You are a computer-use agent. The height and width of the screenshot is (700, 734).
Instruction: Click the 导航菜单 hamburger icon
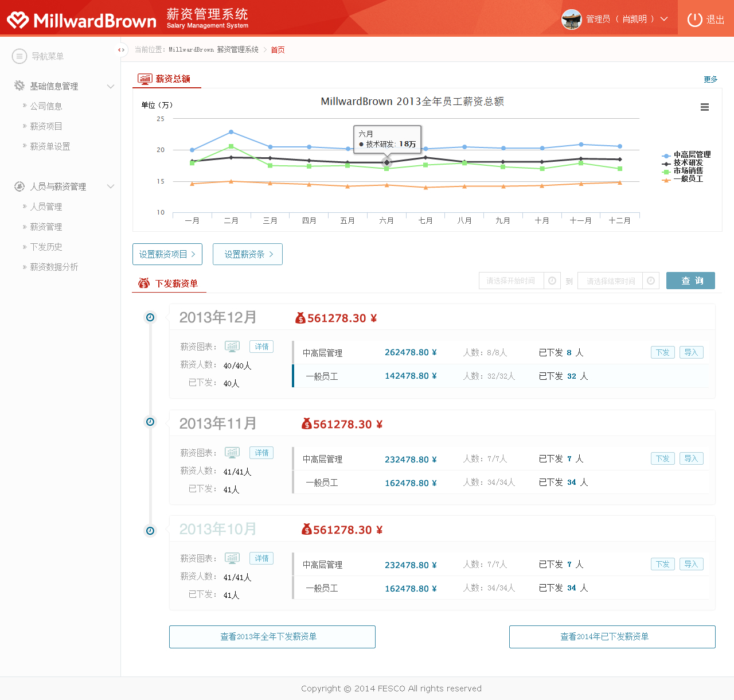pos(19,56)
